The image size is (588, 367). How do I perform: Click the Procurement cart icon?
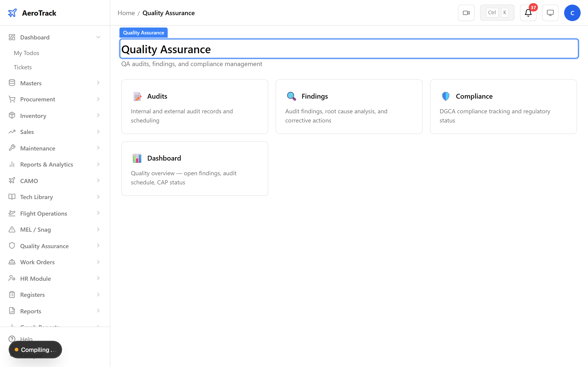pos(12,99)
